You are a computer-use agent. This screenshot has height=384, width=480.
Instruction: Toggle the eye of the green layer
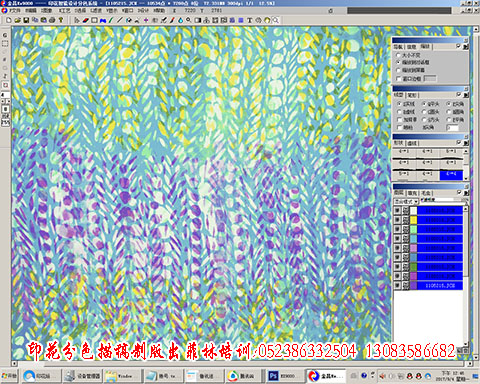tap(397, 267)
